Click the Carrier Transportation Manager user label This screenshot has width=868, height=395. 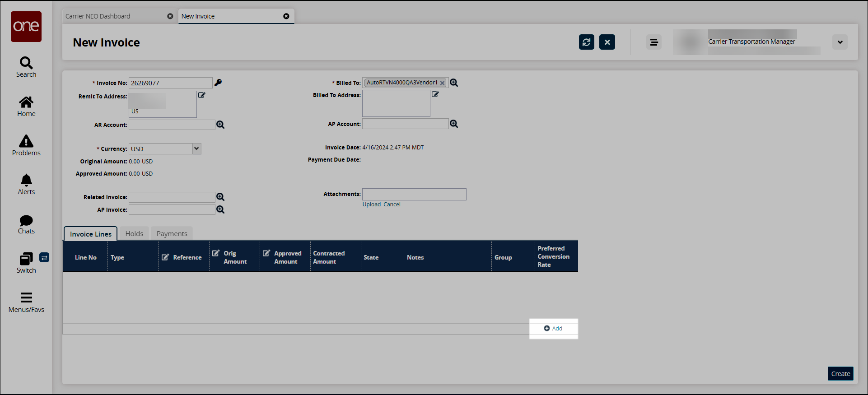tap(751, 42)
